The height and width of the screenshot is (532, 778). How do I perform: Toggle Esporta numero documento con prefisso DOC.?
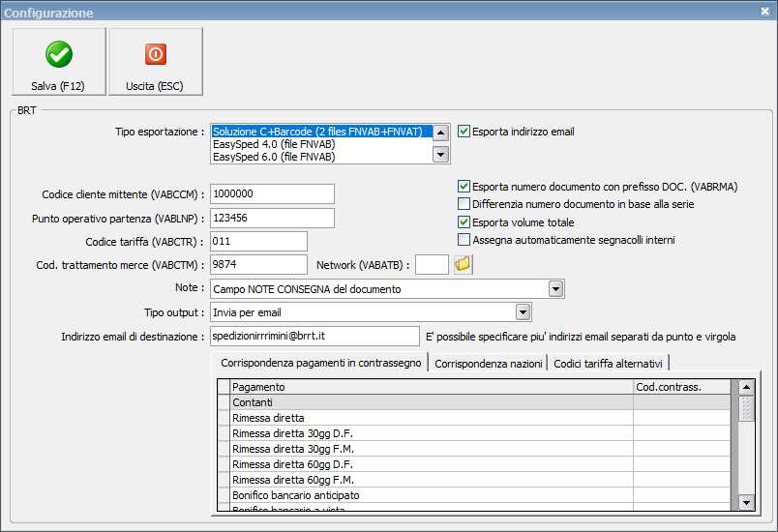point(464,187)
